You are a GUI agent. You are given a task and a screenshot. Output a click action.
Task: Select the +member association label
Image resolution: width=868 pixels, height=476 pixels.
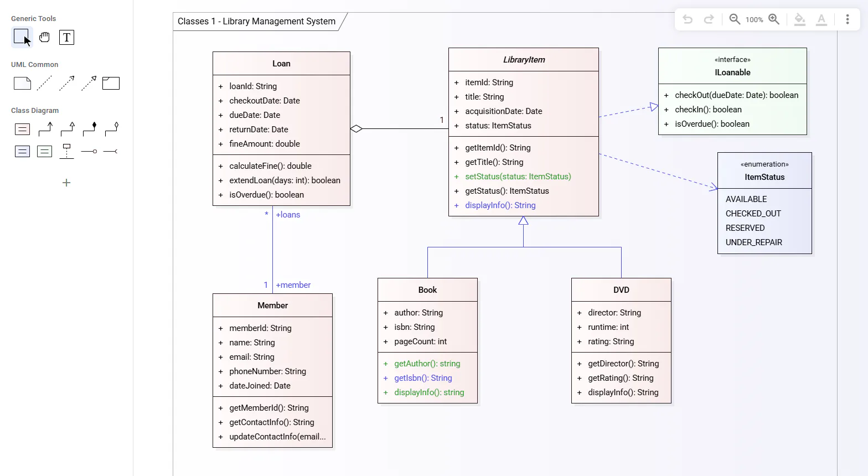[293, 285]
